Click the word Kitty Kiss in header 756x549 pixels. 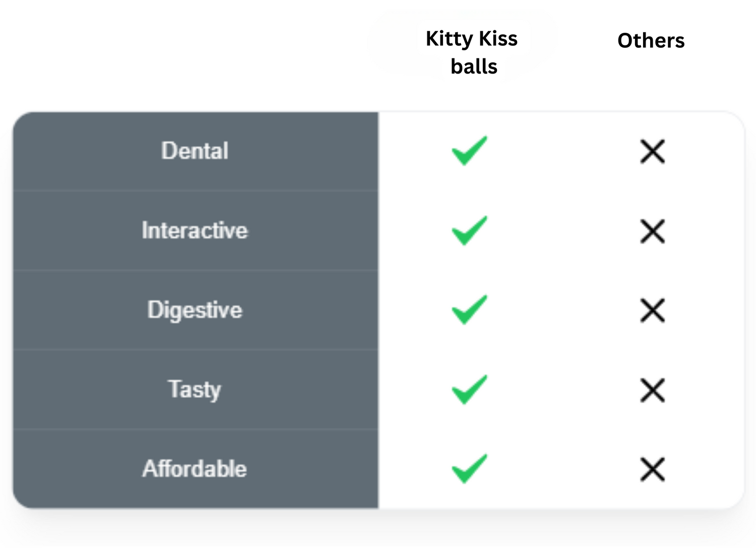(x=471, y=38)
